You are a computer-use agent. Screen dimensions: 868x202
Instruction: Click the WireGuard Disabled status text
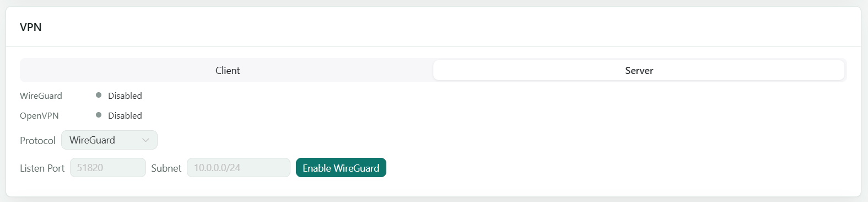click(x=125, y=95)
